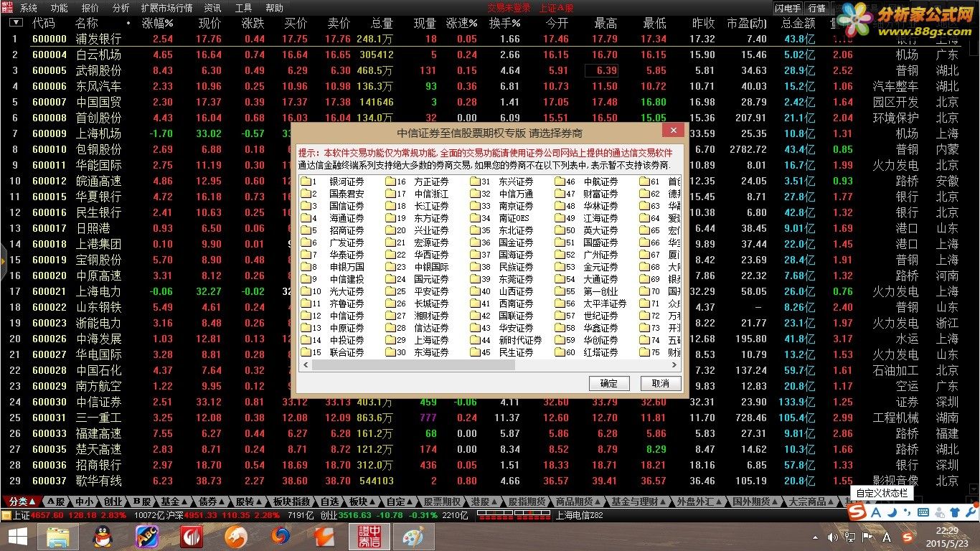Image resolution: width=980 pixels, height=551 pixels.
Task: Open the 帮助 menu
Action: 274,8
